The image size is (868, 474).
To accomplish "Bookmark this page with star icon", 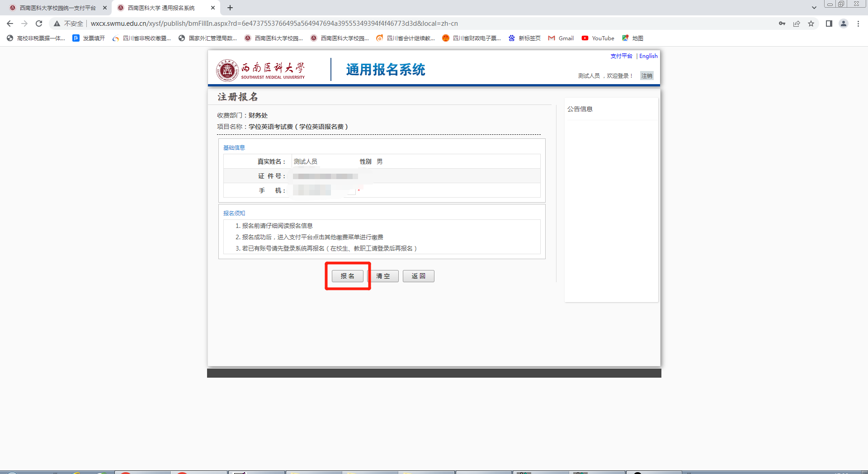I will 811,24.
